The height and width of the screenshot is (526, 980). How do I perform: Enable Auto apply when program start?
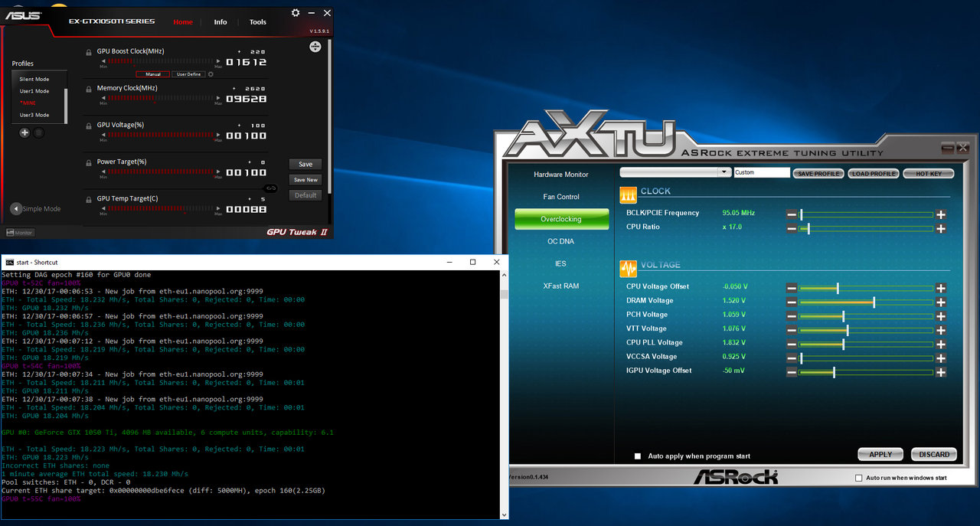(637, 456)
